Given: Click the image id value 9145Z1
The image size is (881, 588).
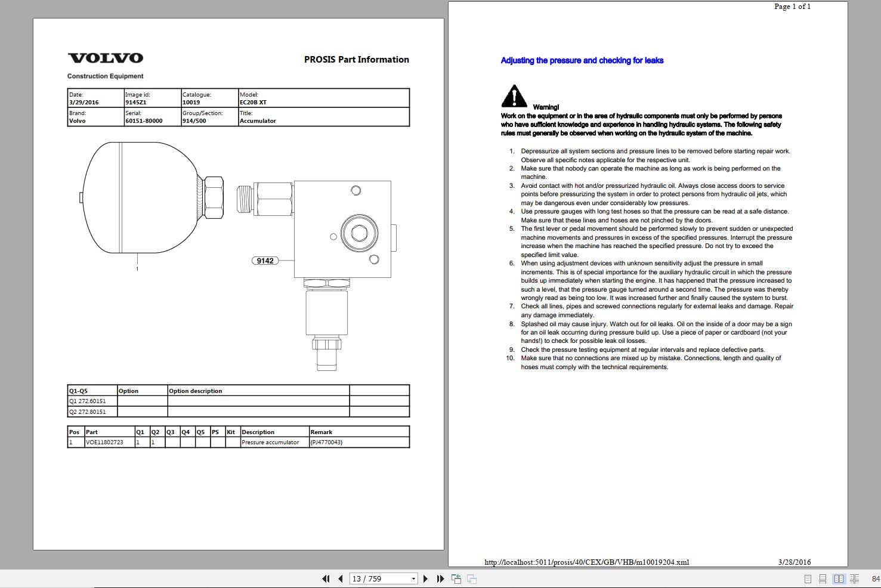Looking at the screenshot, I should click(135, 103).
